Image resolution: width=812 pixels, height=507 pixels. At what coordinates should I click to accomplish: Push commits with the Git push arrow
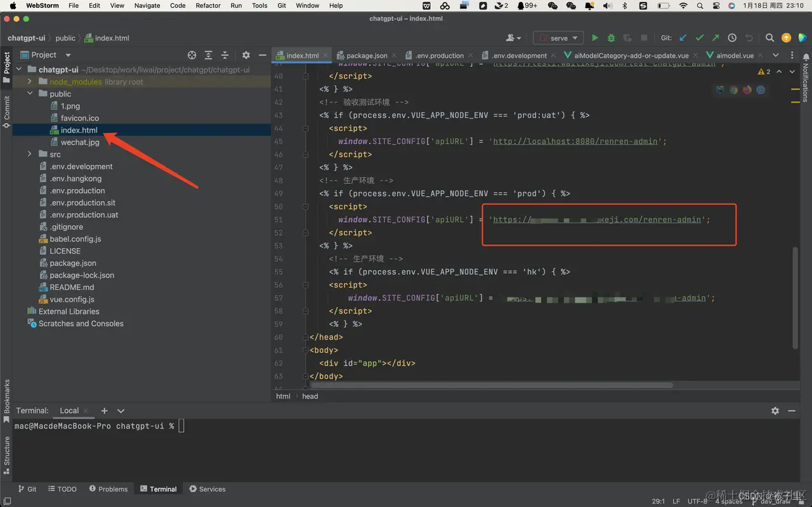pos(716,38)
